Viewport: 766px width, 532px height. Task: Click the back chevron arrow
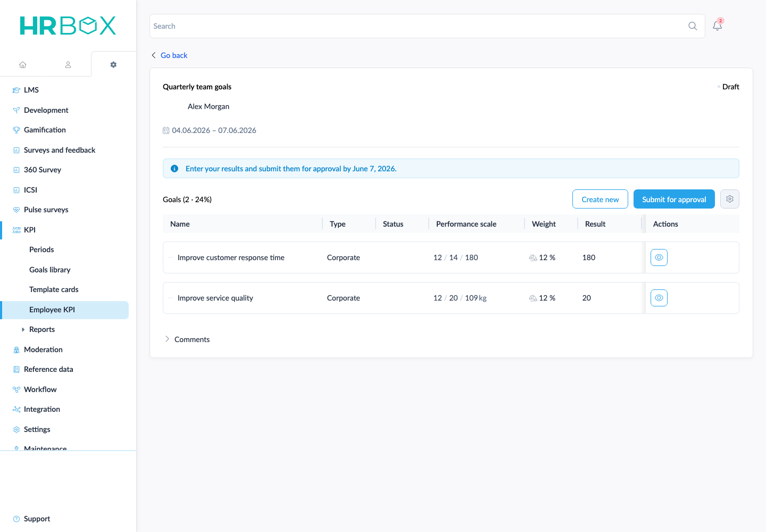(154, 55)
